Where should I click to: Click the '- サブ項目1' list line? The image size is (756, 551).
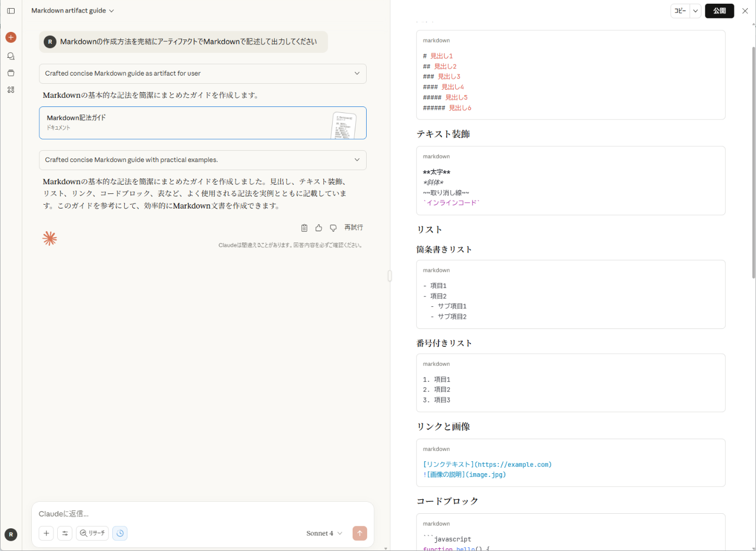click(x=449, y=306)
